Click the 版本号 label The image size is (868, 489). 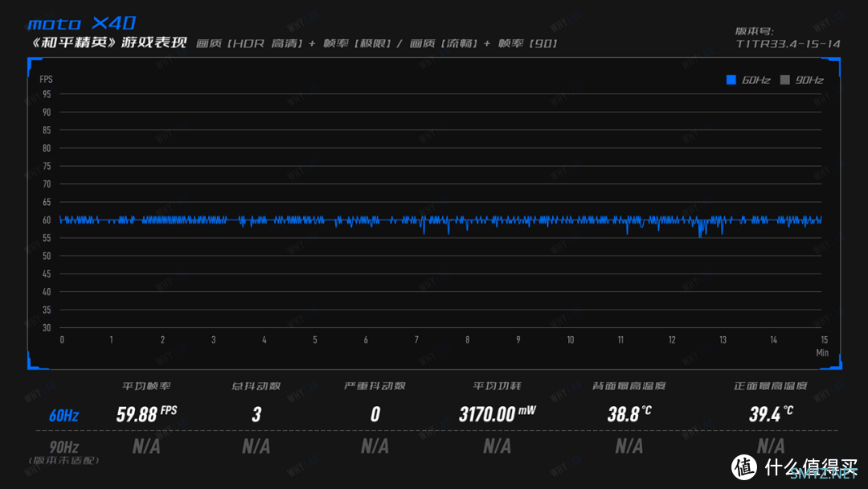click(x=755, y=31)
